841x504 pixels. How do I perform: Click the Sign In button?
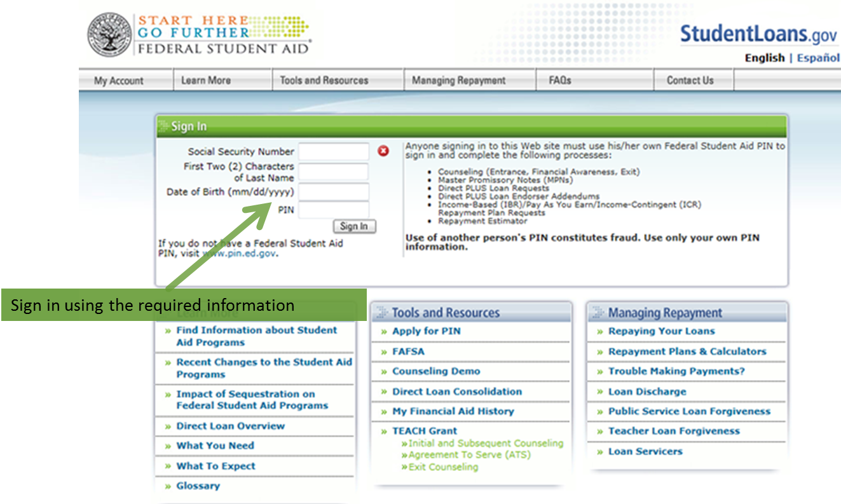354,226
